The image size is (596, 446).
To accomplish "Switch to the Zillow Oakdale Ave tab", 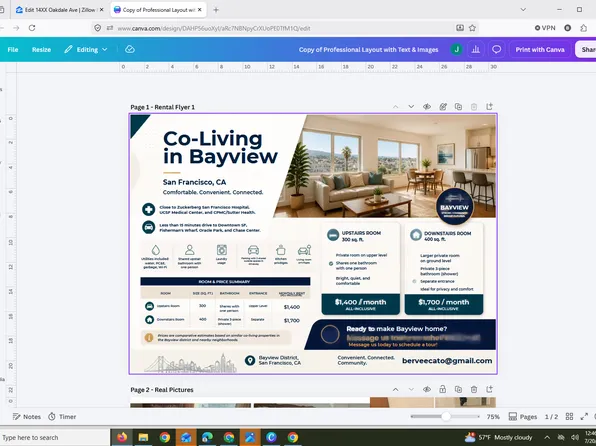I will pos(59,10).
